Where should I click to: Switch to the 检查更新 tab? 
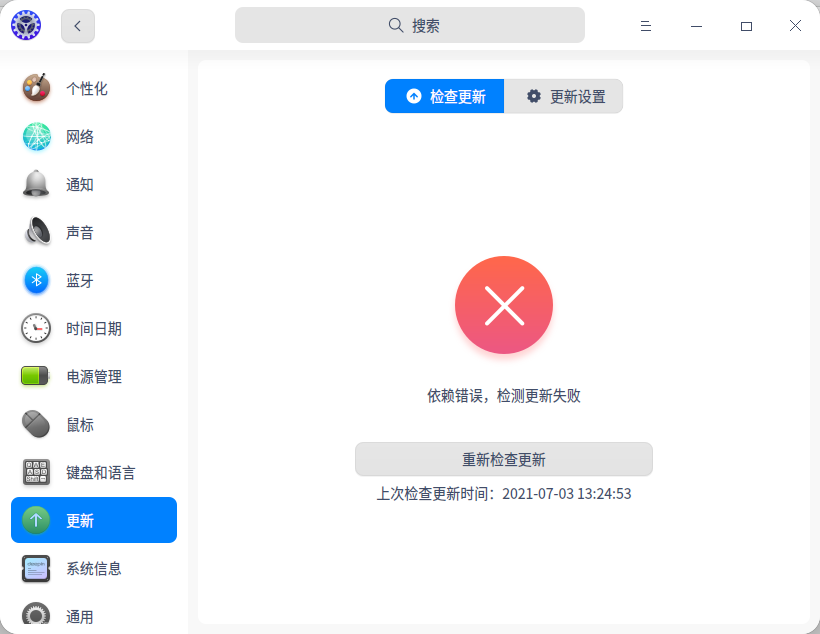click(445, 96)
